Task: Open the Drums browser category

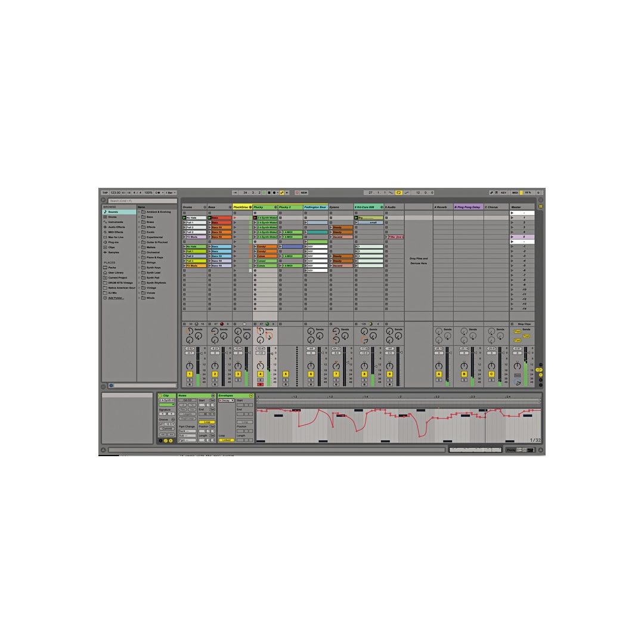Action: (x=112, y=217)
